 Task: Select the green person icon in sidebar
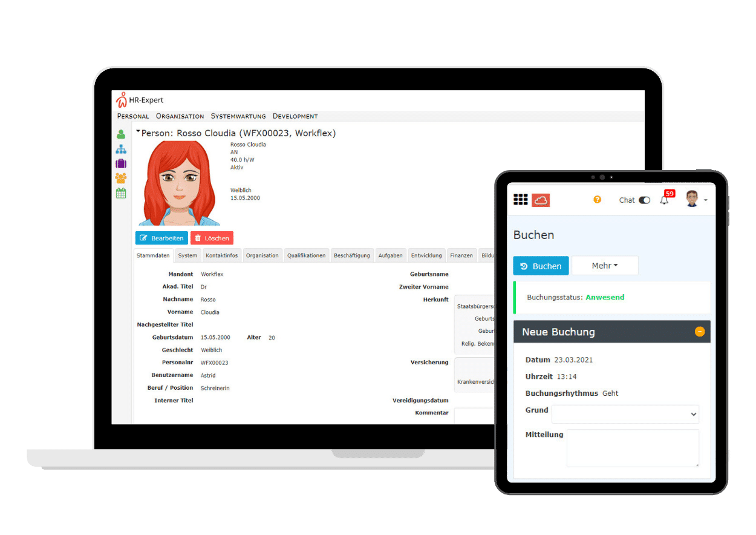point(120,134)
